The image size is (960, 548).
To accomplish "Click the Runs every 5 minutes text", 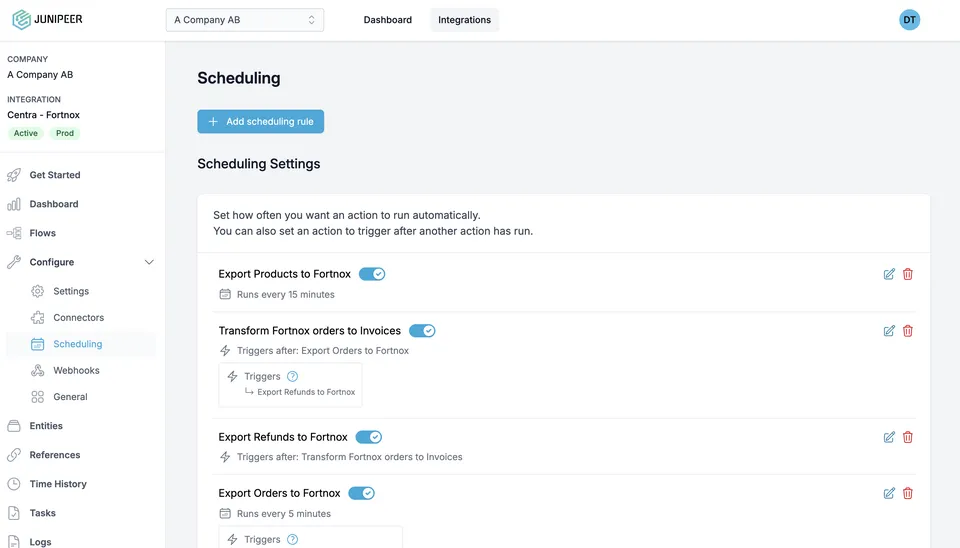I will 284,514.
